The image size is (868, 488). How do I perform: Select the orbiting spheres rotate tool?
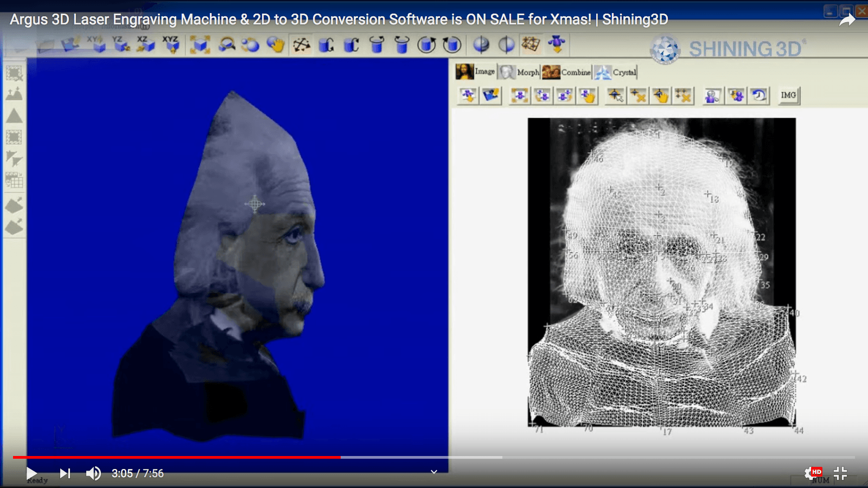[251, 44]
